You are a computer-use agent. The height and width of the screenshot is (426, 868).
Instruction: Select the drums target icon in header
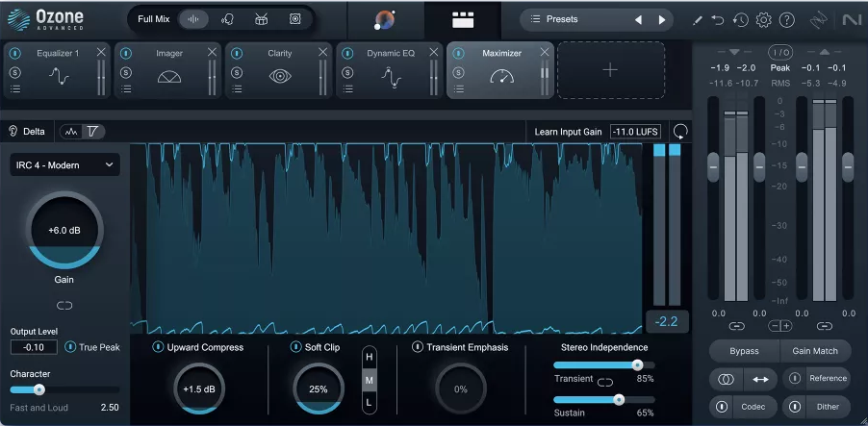click(x=262, y=19)
